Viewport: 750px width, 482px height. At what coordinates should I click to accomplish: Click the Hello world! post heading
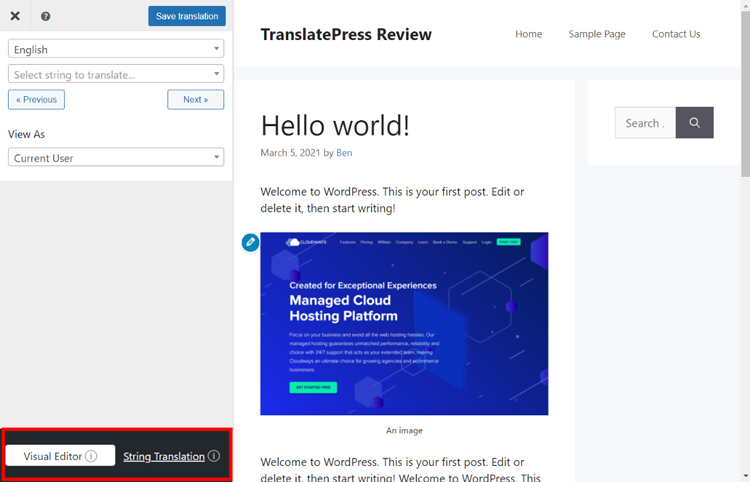(335, 125)
